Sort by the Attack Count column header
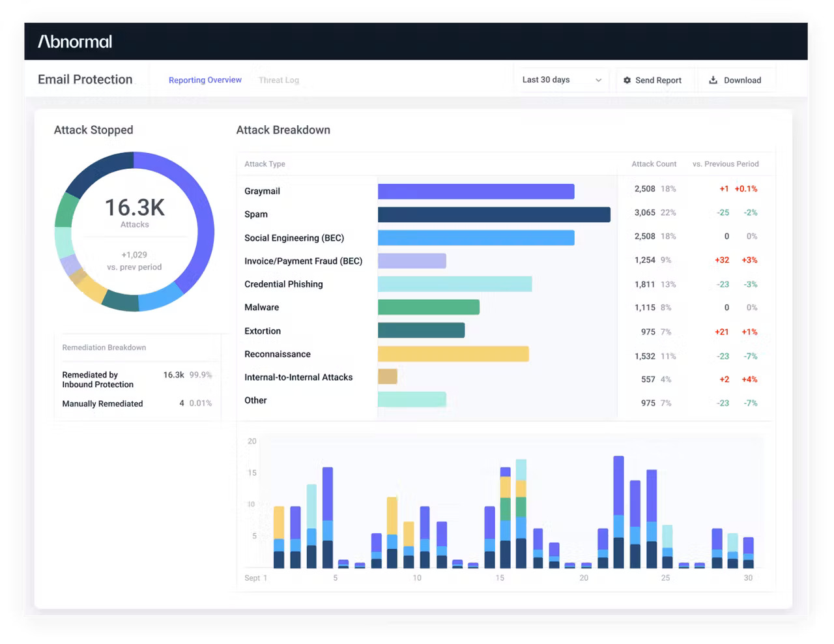 click(x=654, y=164)
